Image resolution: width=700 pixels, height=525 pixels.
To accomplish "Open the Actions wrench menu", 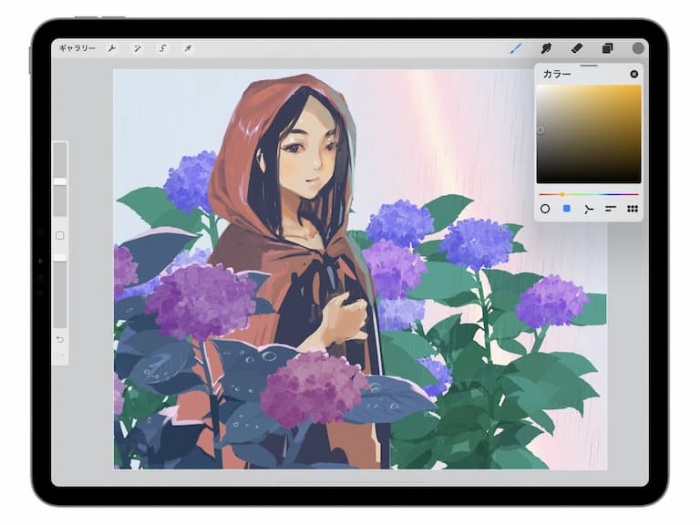I will 112,48.
